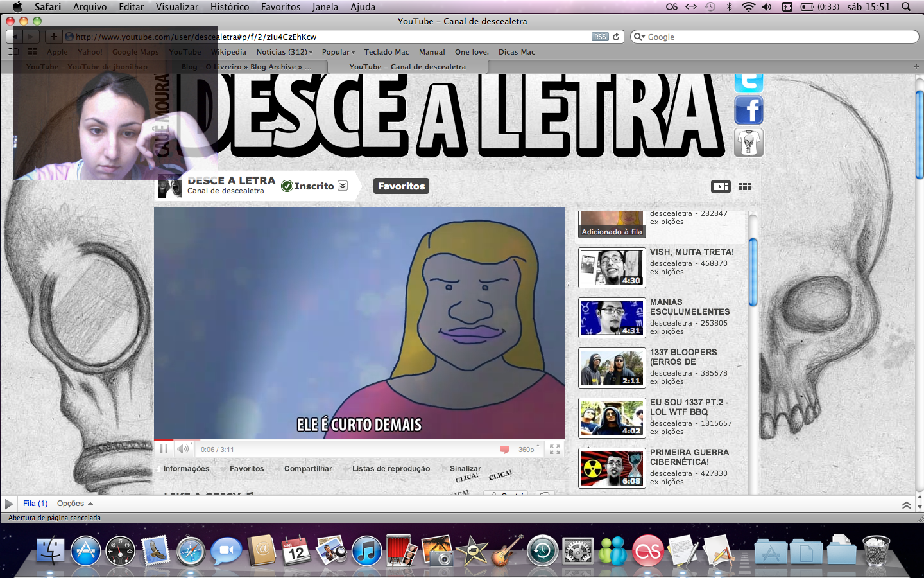Open the Janela menu

click(325, 7)
